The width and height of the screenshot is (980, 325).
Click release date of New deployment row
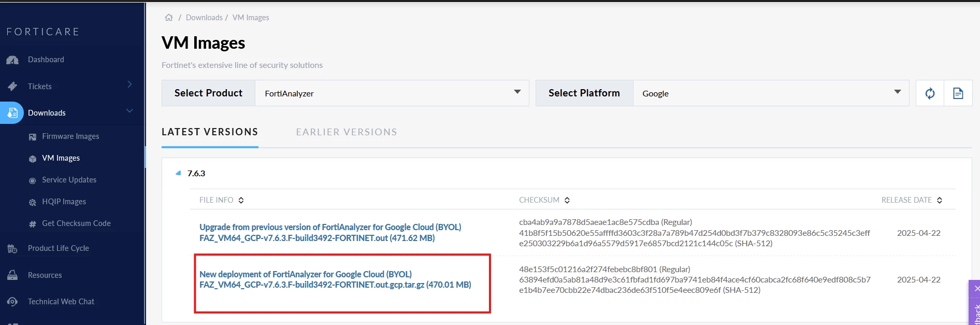(919, 280)
